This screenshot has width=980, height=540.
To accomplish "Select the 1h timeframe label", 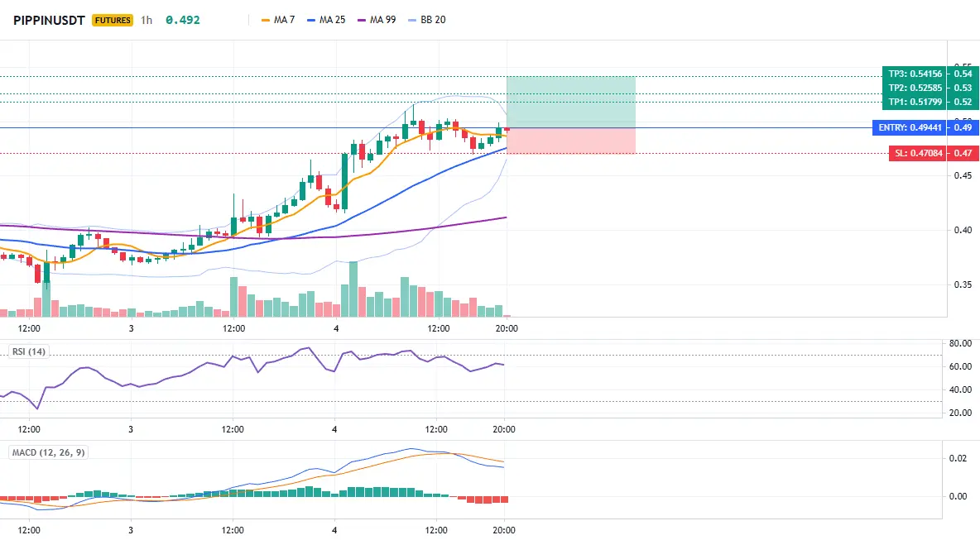I will (147, 20).
